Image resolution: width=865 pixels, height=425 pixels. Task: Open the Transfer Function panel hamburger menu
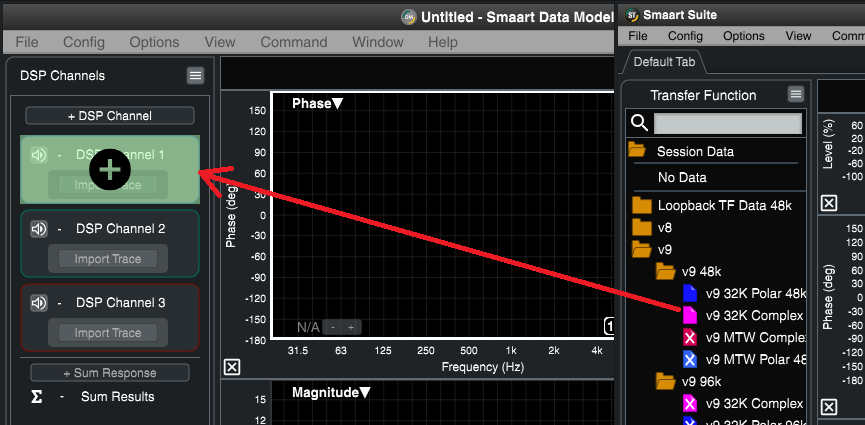pos(795,94)
